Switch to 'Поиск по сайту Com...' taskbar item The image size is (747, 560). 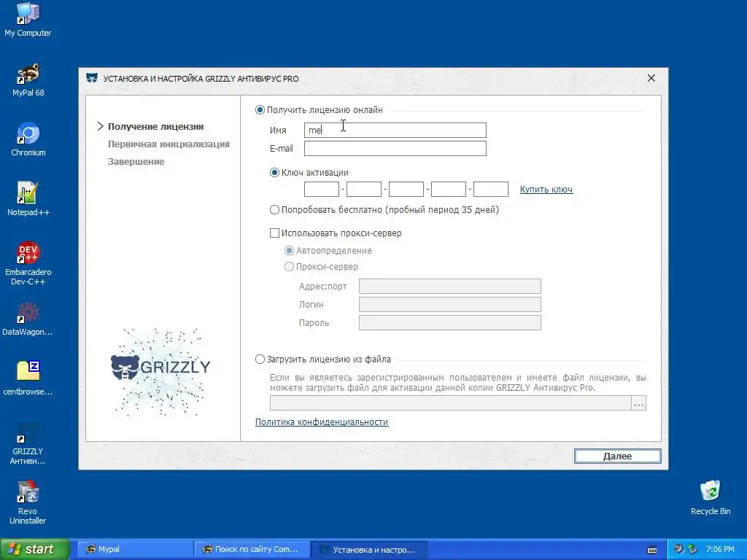pyautogui.click(x=252, y=550)
